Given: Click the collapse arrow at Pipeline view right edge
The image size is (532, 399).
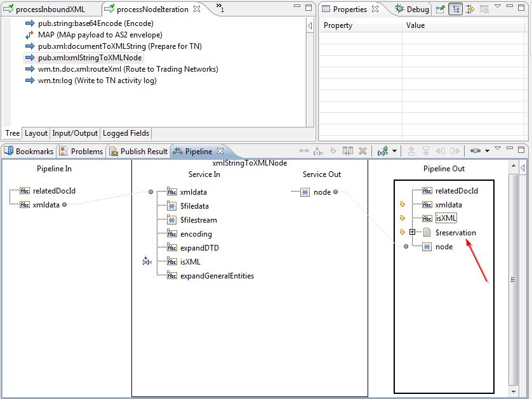Looking at the screenshot, I should click(523, 167).
